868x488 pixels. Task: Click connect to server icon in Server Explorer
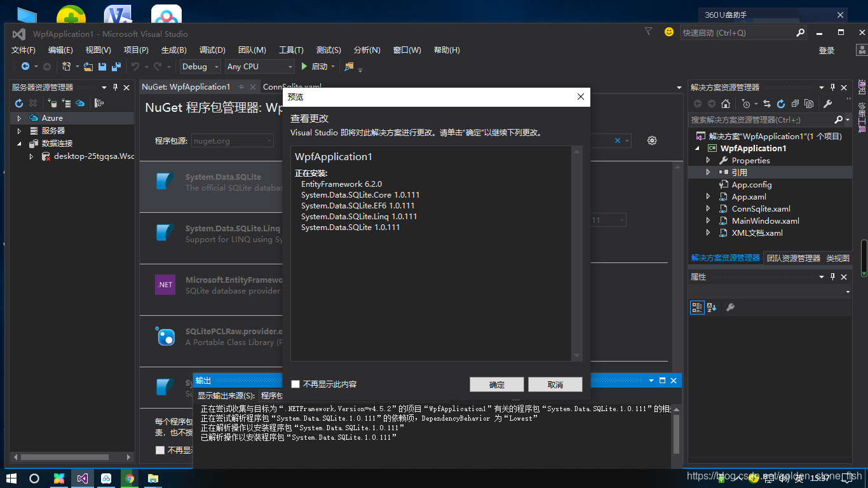66,103
